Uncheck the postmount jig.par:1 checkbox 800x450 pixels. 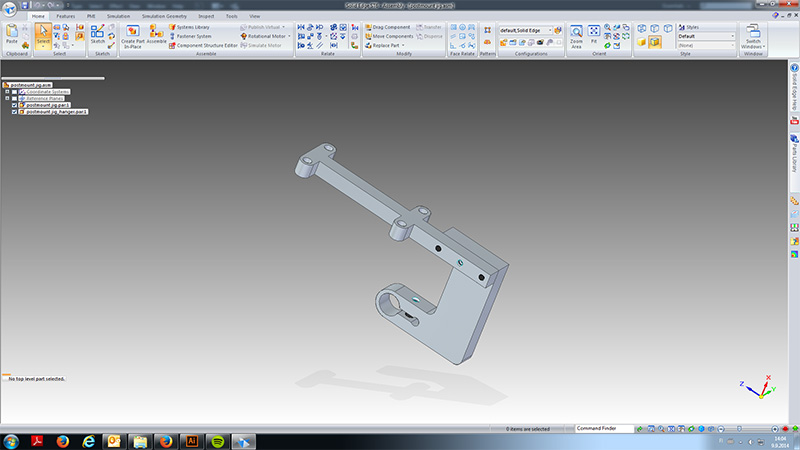coord(14,105)
